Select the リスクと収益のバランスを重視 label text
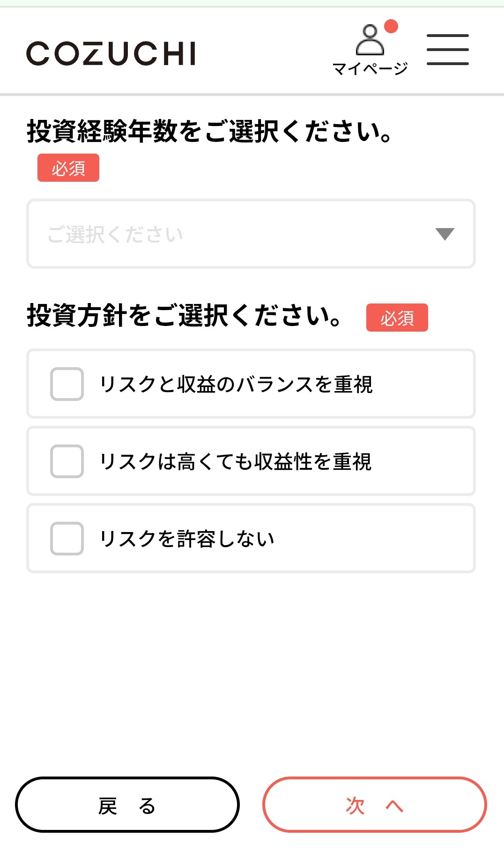 tap(236, 385)
